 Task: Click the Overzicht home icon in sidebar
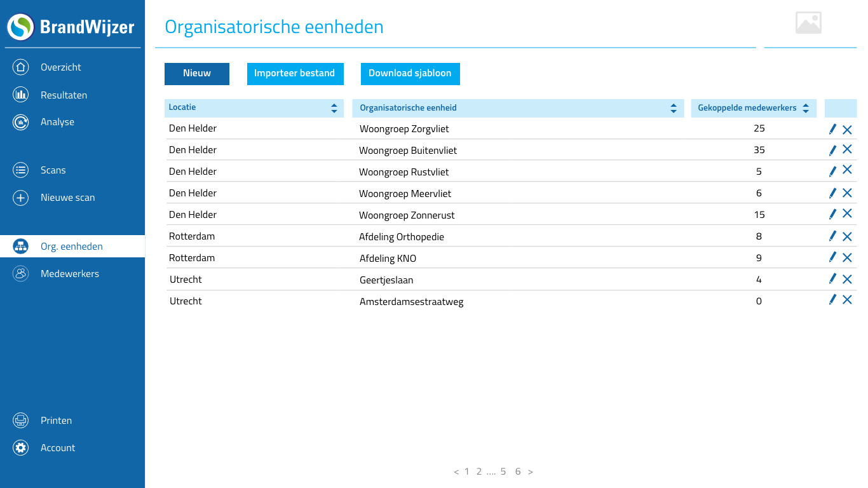pyautogui.click(x=21, y=67)
